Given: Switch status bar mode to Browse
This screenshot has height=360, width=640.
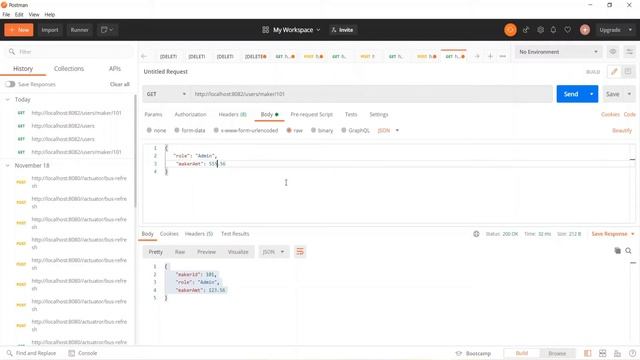Looking at the screenshot, I should tap(557, 353).
